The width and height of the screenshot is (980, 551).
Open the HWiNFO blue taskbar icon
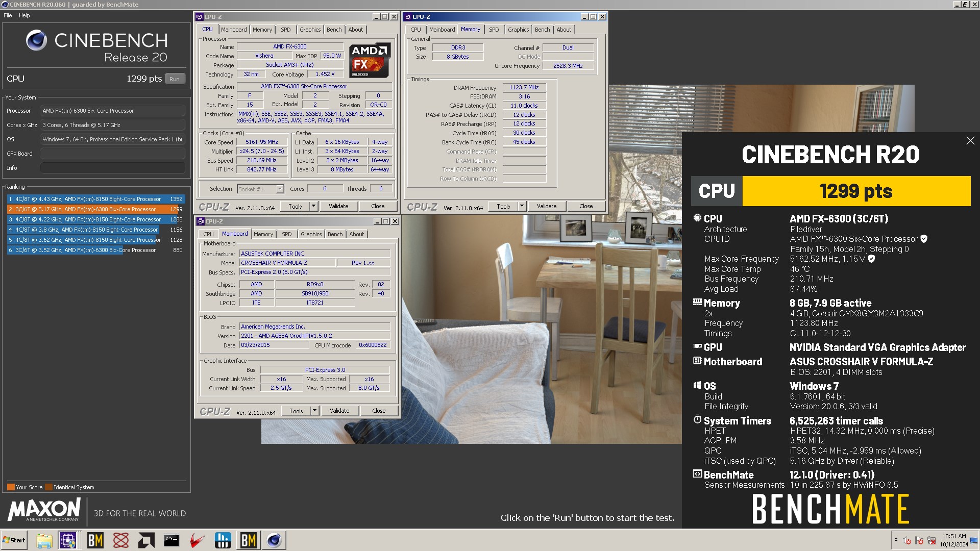coord(223,540)
